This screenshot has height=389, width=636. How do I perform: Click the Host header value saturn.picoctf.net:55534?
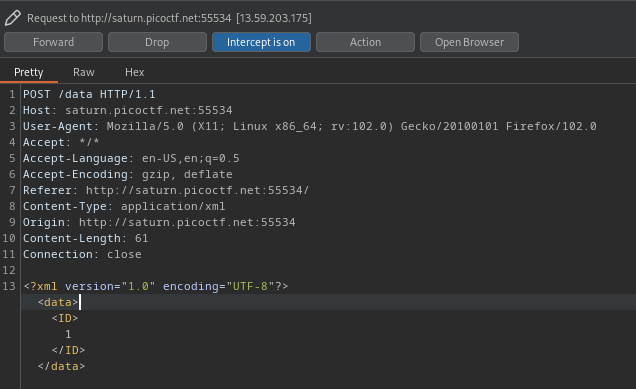click(x=149, y=110)
